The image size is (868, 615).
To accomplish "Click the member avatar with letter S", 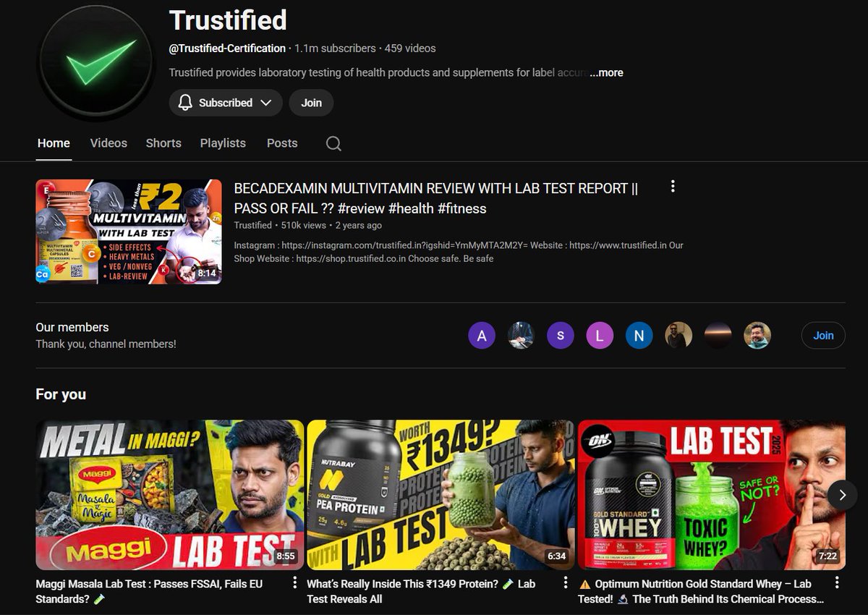I will [x=561, y=336].
